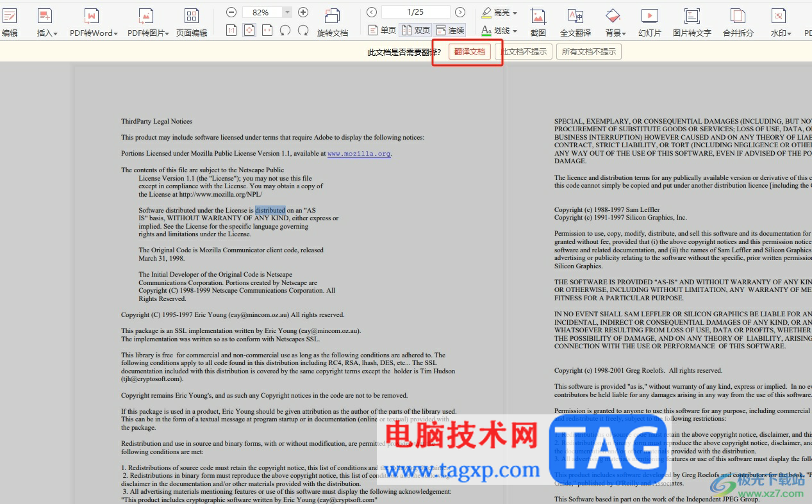The height and width of the screenshot is (504, 812).
Task: Click the www.mozilla.org hyperlink
Action: [x=359, y=154]
